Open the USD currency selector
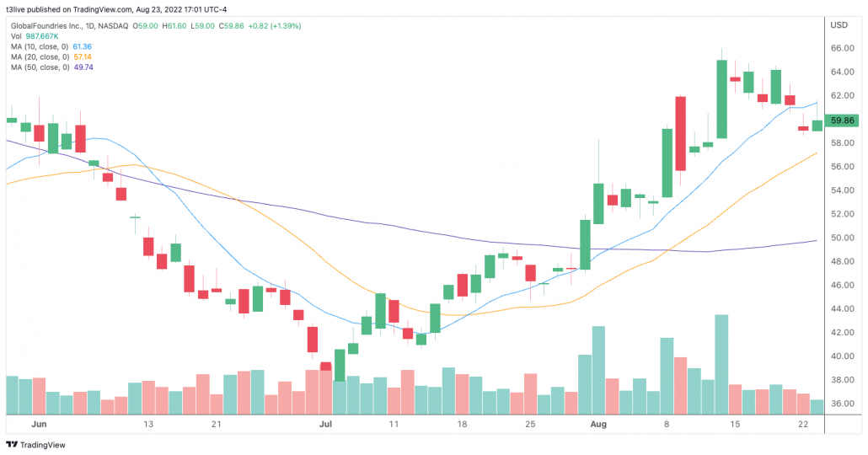Screen dimensions: 868x455 point(839,25)
